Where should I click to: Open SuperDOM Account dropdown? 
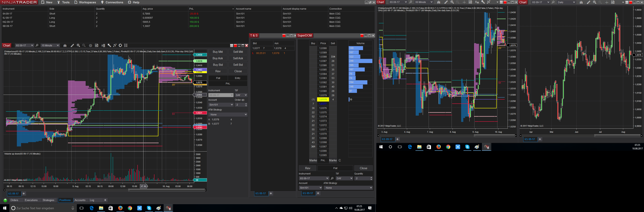coord(310,188)
